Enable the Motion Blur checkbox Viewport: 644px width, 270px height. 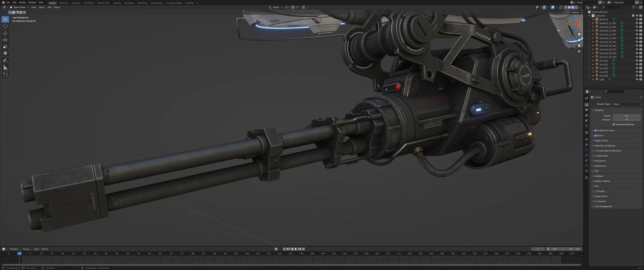point(596,156)
